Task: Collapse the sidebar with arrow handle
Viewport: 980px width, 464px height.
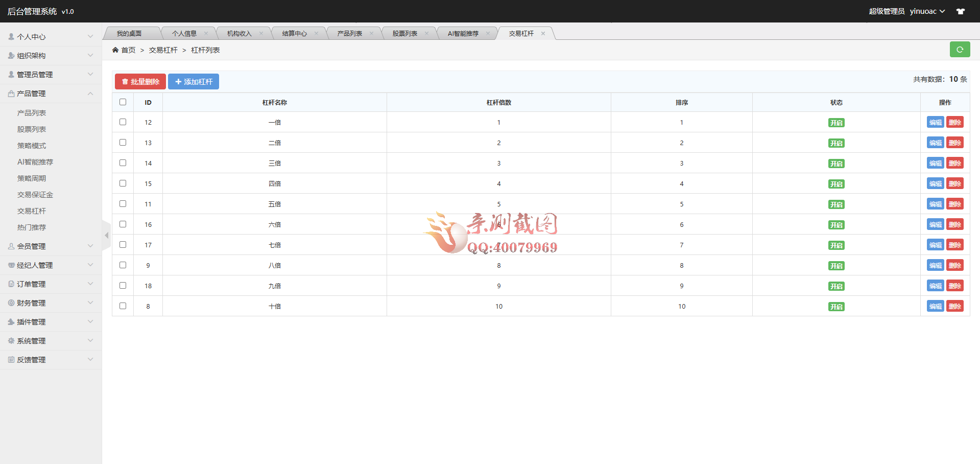Action: click(x=106, y=236)
